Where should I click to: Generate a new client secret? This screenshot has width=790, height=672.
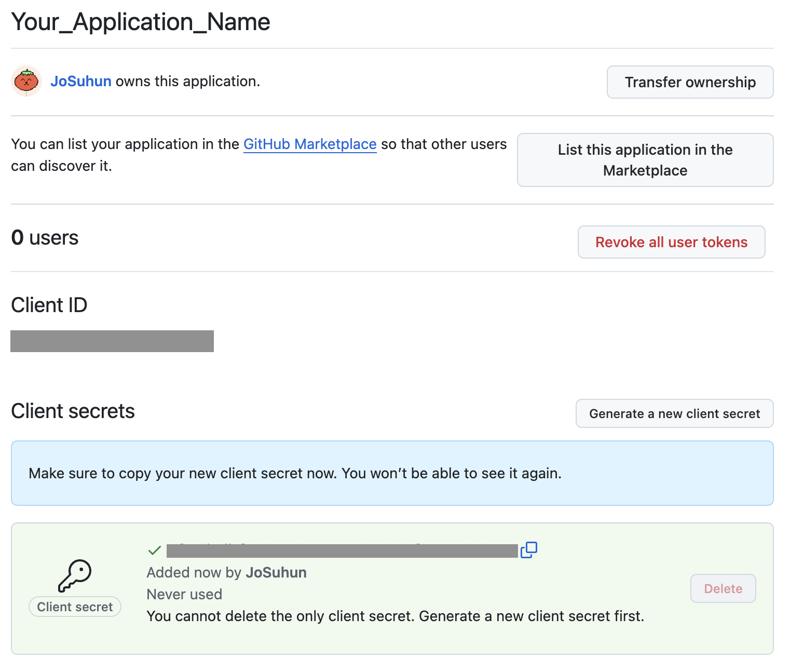674,413
